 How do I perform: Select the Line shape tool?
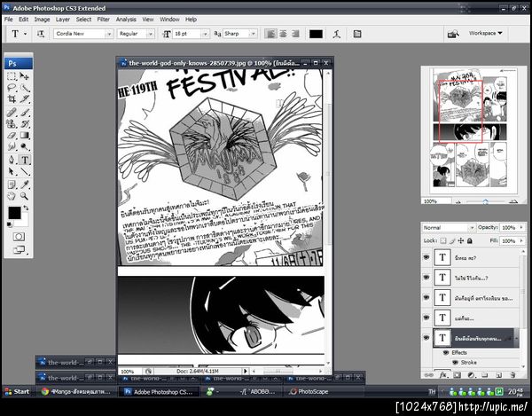click(25, 171)
